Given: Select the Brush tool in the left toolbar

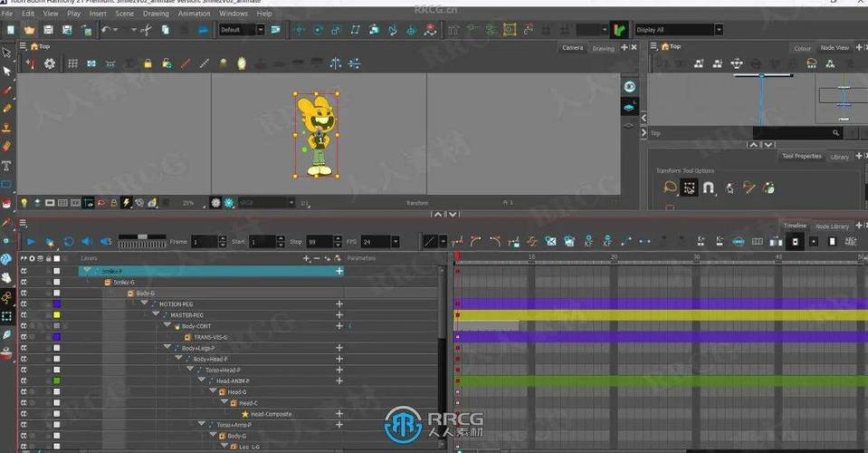Looking at the screenshot, I should (6, 91).
